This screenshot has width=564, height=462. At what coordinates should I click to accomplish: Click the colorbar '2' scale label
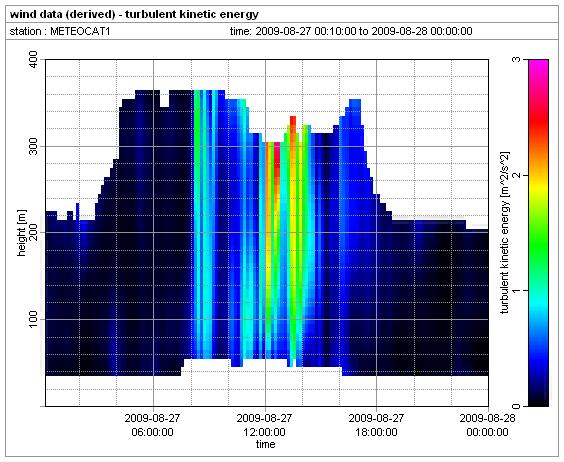coord(516,175)
